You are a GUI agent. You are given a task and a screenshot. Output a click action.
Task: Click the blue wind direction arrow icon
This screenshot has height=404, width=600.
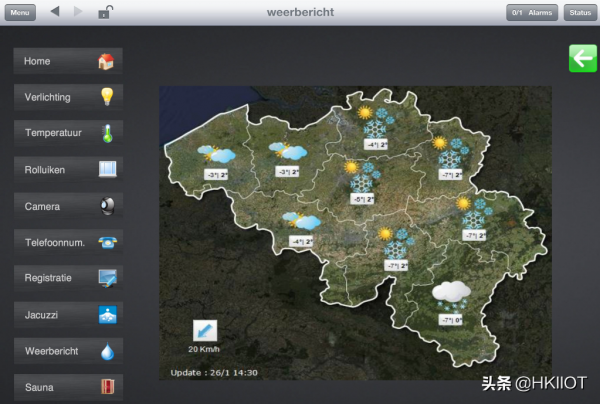point(204,330)
